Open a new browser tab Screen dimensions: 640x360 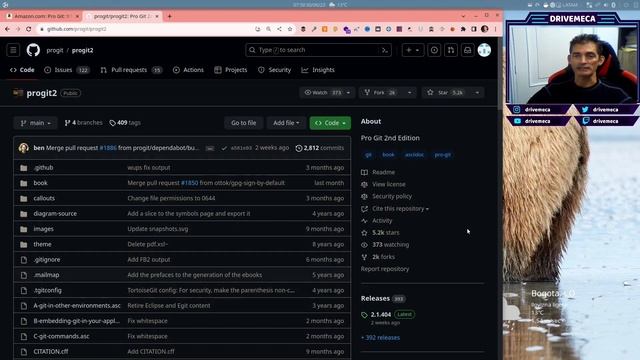click(169, 16)
